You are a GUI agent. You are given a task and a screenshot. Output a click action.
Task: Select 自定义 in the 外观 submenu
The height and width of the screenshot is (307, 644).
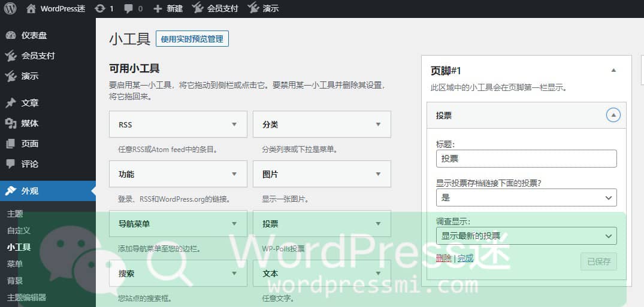[x=19, y=230]
